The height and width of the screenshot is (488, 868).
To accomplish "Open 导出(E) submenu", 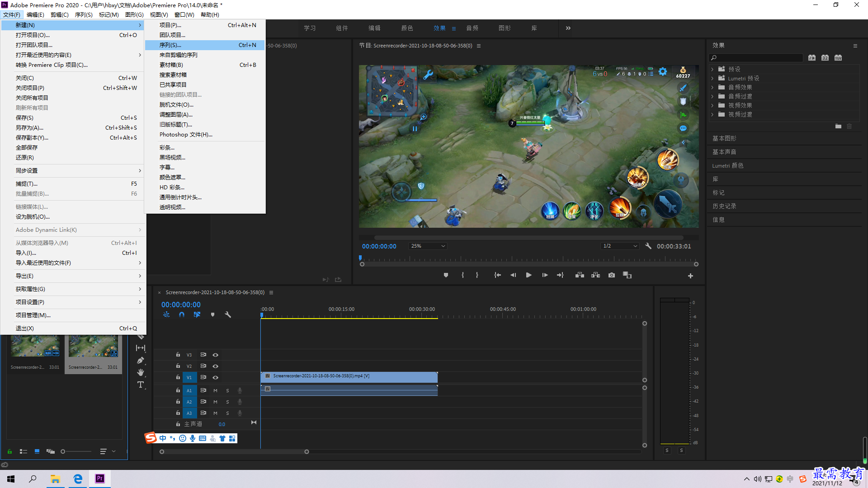I will coord(73,276).
